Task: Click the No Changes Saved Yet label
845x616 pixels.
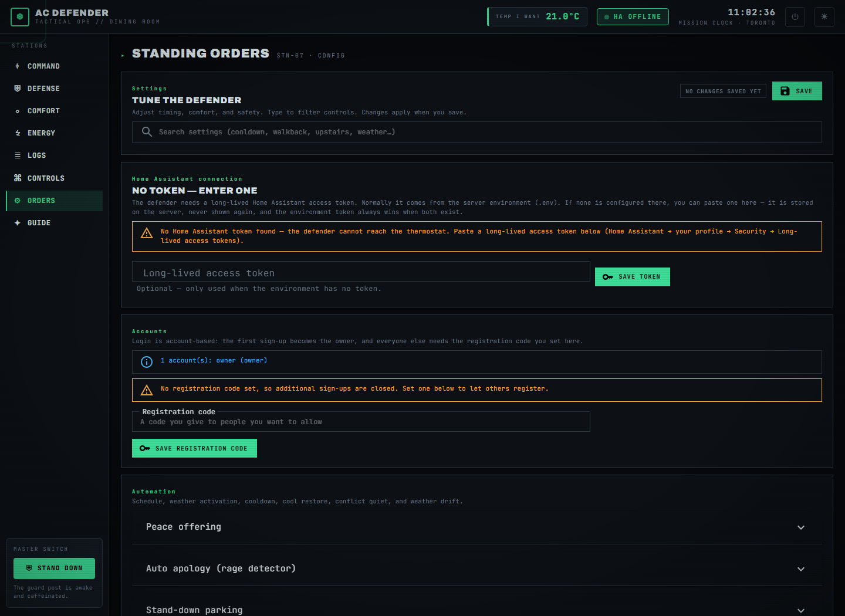Action: click(x=723, y=91)
